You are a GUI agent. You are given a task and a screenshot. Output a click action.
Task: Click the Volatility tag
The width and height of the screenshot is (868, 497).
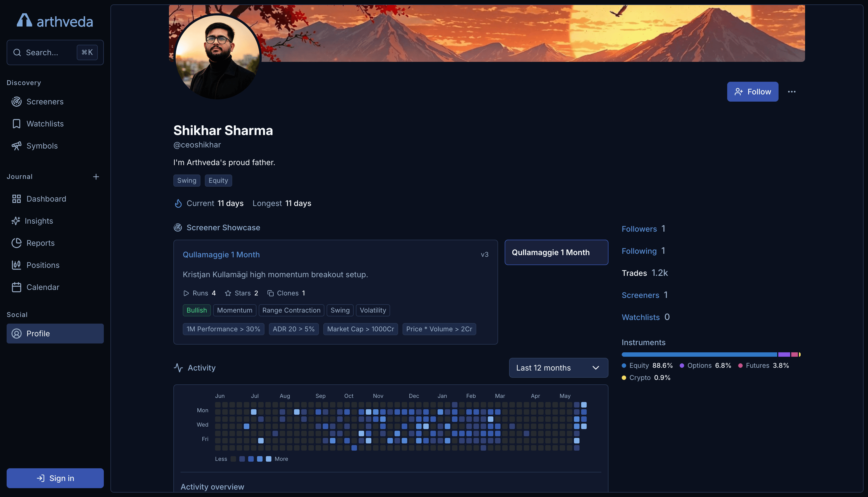click(373, 310)
